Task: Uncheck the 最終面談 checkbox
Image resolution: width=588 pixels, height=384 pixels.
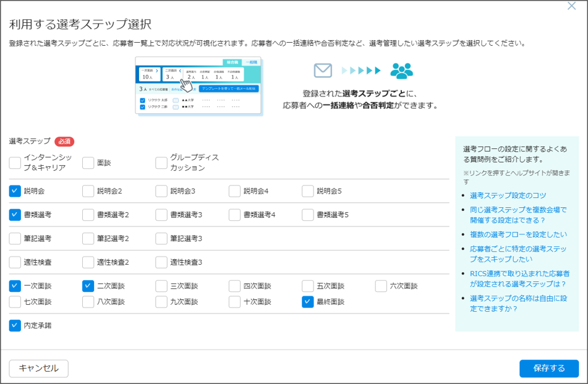Action: pyautogui.click(x=307, y=302)
